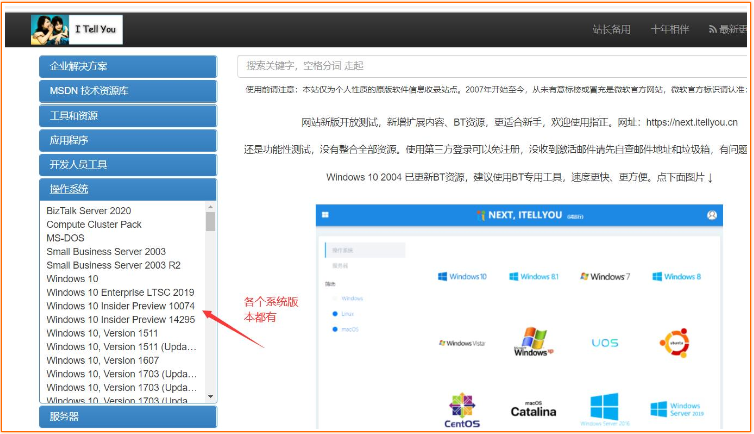
Task: Select Windows 10 Enterprise LTSC 2019 entry
Action: pos(120,292)
